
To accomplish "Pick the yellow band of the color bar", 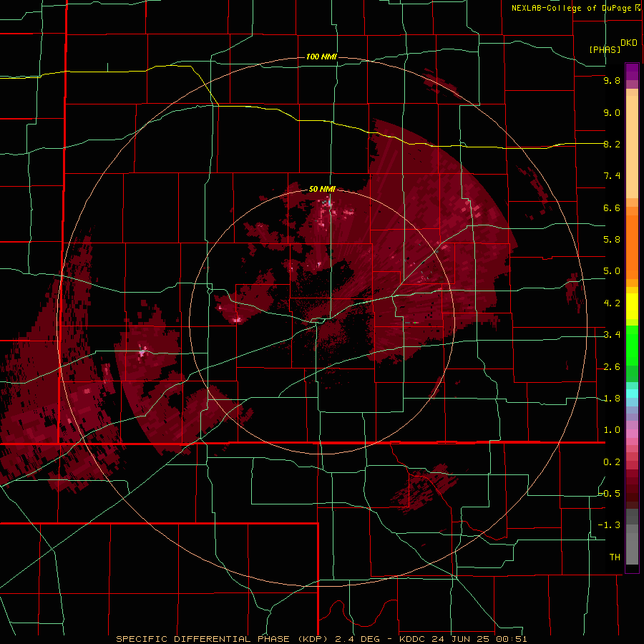I will tap(632, 306).
